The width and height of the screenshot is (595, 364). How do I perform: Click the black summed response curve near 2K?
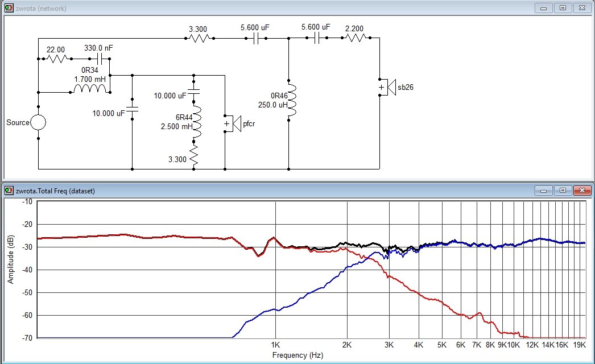346,243
